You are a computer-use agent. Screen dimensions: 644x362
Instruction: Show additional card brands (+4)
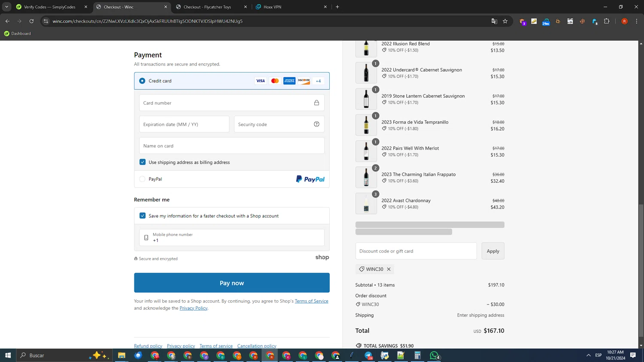(318, 81)
